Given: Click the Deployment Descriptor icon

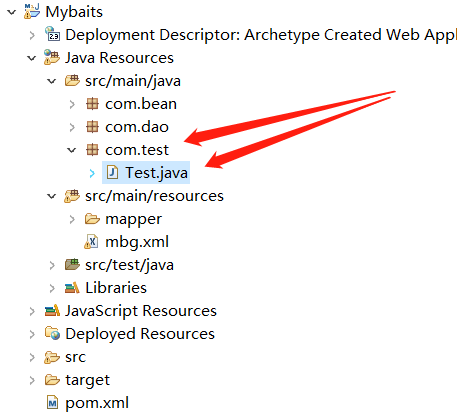Looking at the screenshot, I should pos(52,34).
